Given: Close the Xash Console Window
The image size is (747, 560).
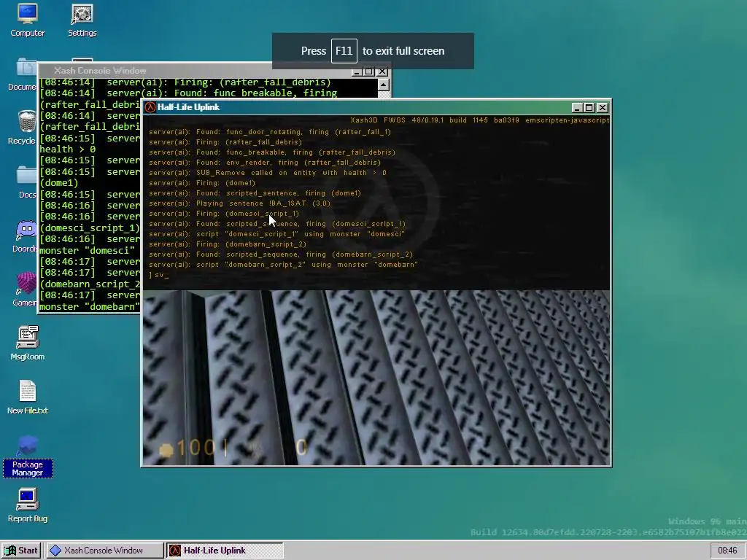Looking at the screenshot, I should coord(382,71).
